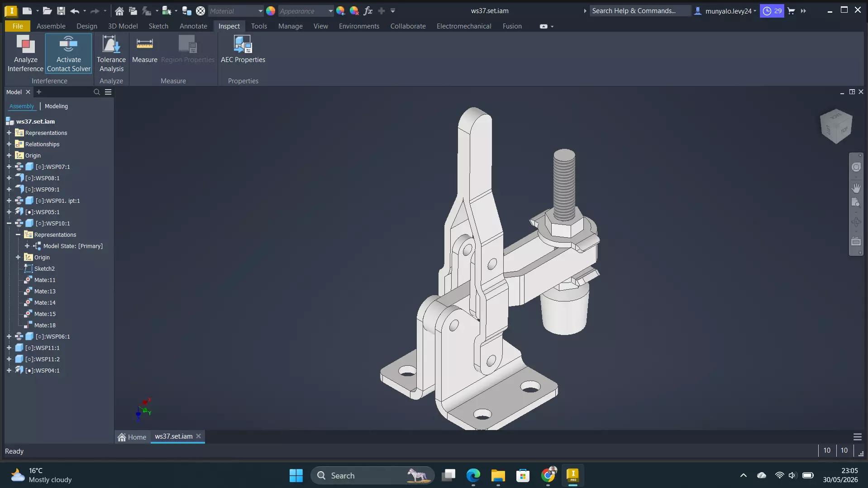Select the Mate:11 constraint

point(45,280)
